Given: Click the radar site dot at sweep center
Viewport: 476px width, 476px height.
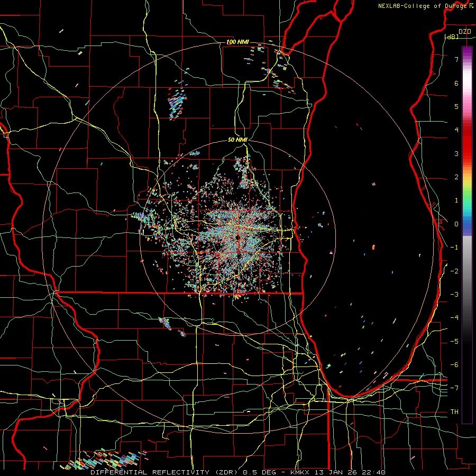Looking at the screenshot, I should point(237,237).
